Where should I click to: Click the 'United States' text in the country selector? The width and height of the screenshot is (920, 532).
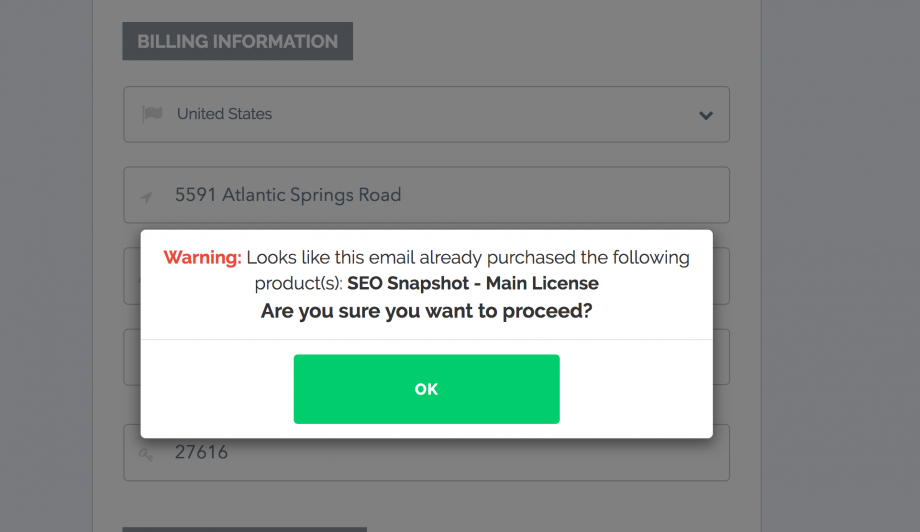pos(224,114)
